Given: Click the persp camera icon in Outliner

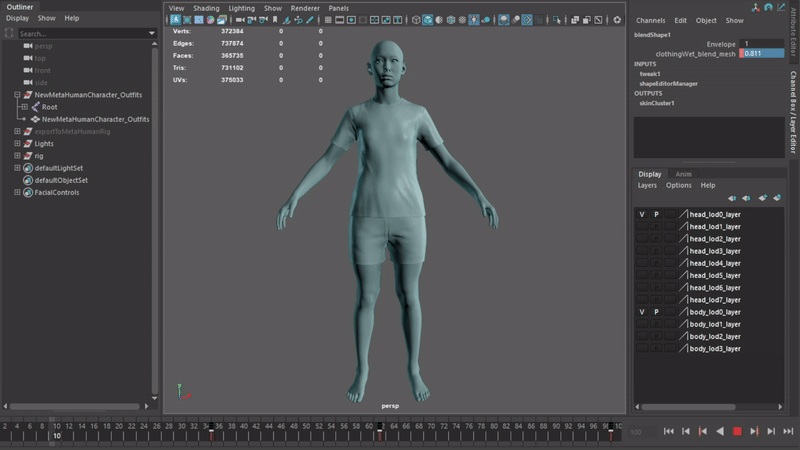Looking at the screenshot, I should click(x=28, y=45).
